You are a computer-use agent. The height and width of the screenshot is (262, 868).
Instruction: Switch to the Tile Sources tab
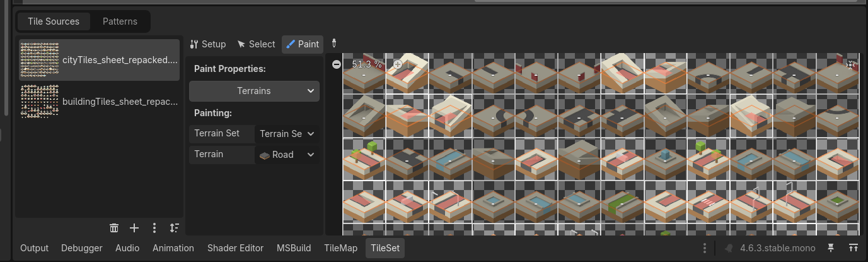point(54,21)
